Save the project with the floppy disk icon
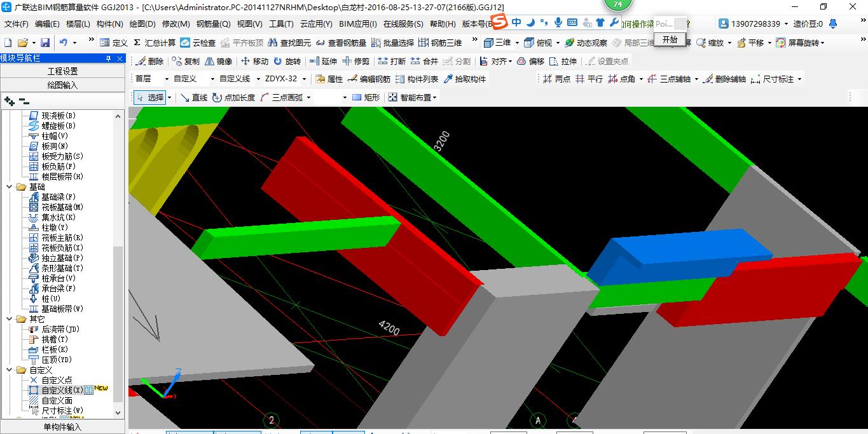This screenshot has width=868, height=434. pyautogui.click(x=45, y=43)
